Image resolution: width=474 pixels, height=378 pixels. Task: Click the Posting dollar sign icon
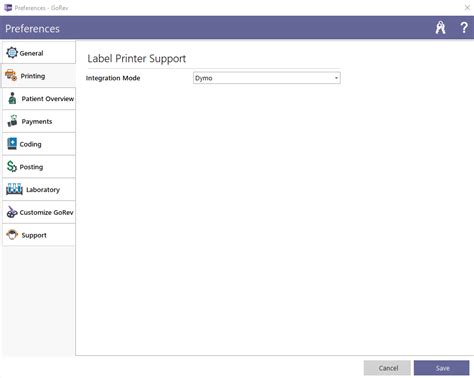click(x=12, y=166)
